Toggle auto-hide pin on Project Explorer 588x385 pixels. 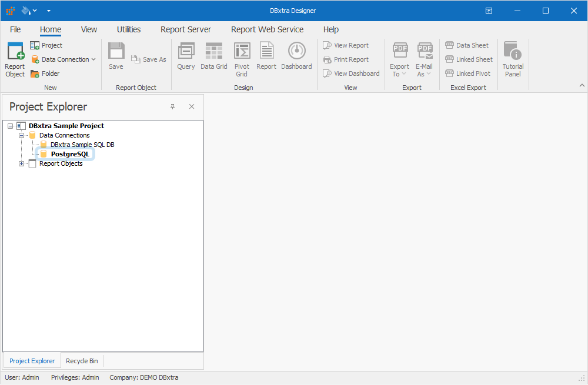[x=172, y=106]
